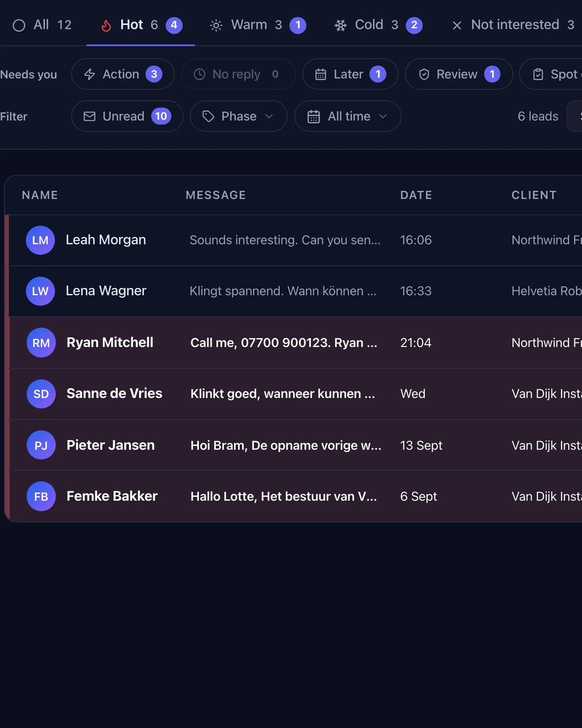Open message 'Sounds interesting. Can you sen...'
This screenshot has height=728, width=582.
tap(285, 240)
